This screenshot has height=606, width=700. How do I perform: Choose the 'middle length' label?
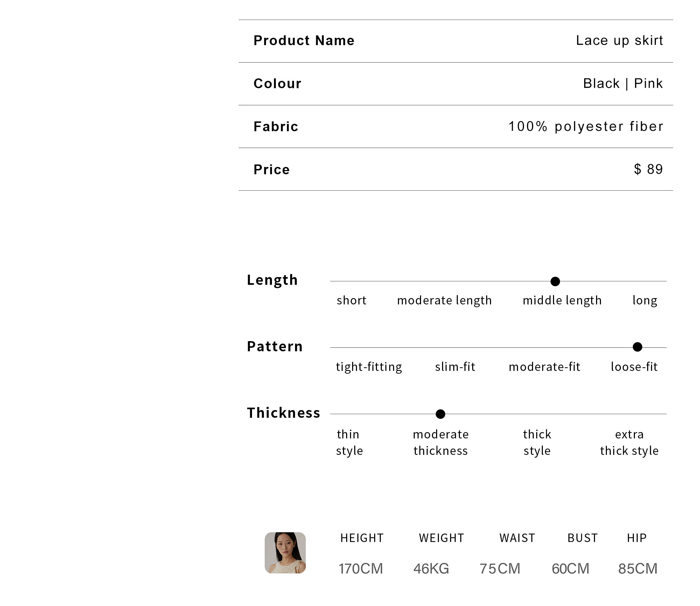pyautogui.click(x=562, y=300)
